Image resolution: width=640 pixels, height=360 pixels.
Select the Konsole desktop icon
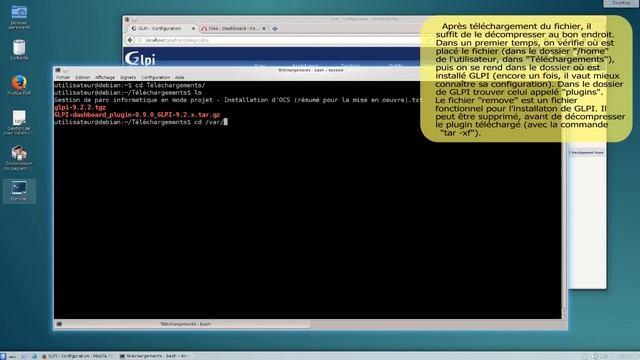(19, 190)
